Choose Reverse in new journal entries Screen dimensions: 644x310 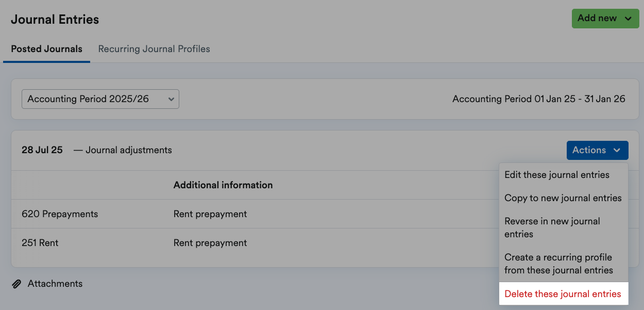point(552,227)
